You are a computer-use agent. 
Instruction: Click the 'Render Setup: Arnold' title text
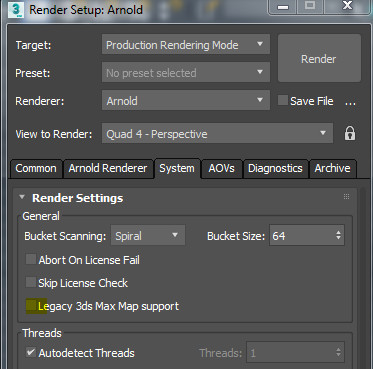(86, 9)
